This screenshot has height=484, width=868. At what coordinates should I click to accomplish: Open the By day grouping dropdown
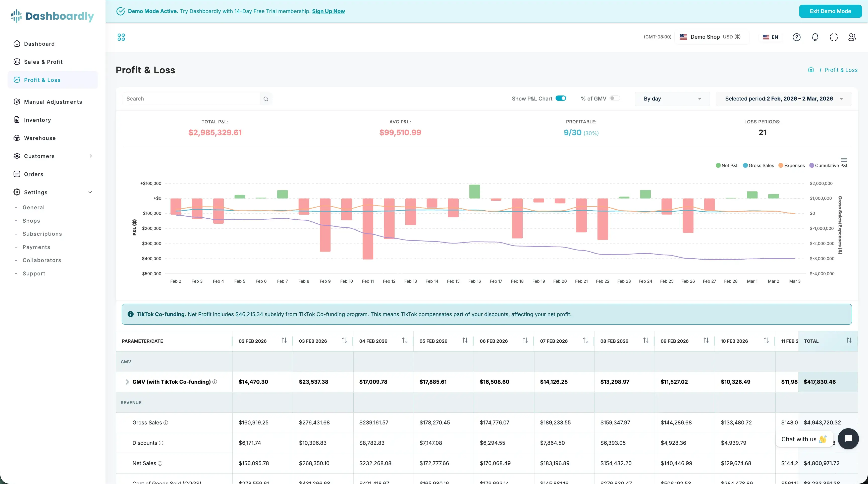pos(672,99)
